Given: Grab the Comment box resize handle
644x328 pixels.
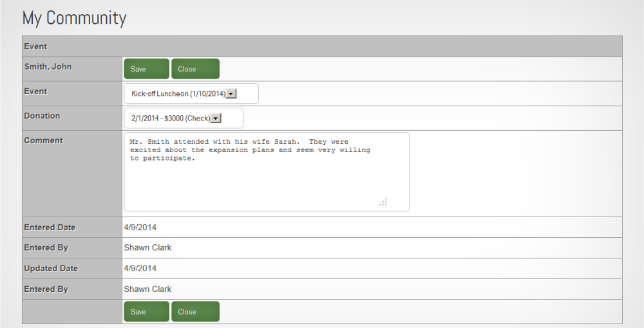Looking at the screenshot, I should click(x=383, y=202).
